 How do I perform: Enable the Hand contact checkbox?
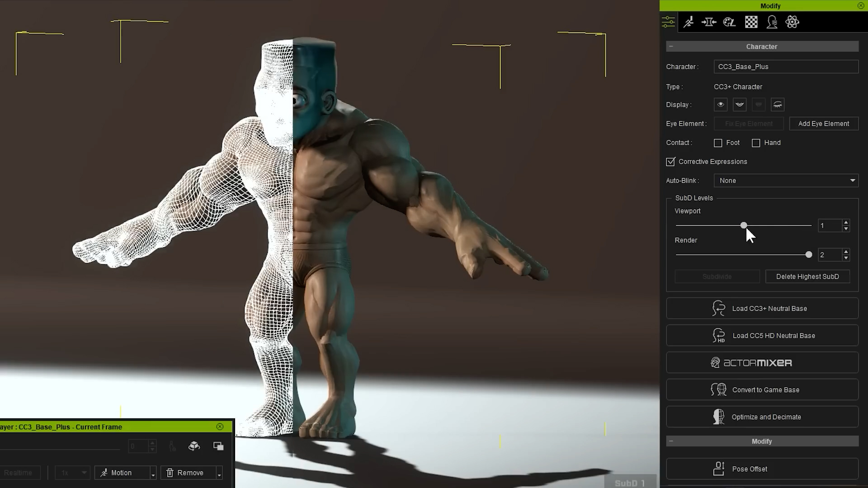[x=756, y=143]
